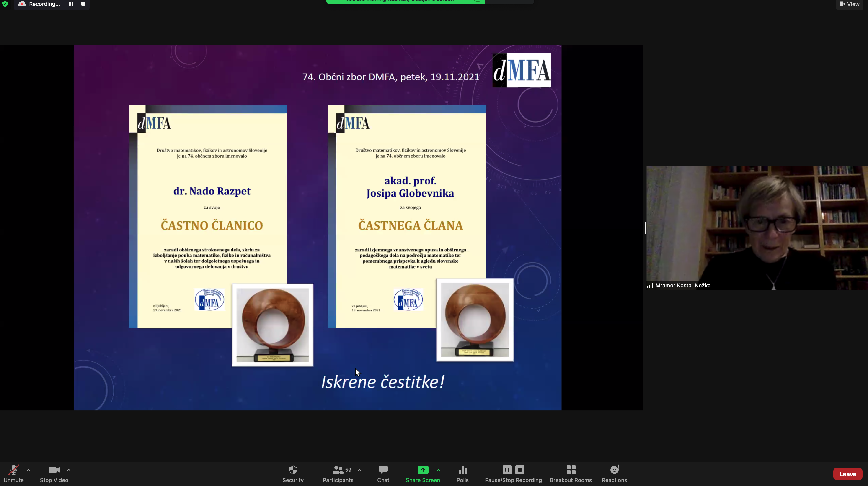Click the Josipa Globevnika certificate image
Image resolution: width=868 pixels, height=486 pixels.
407,216
